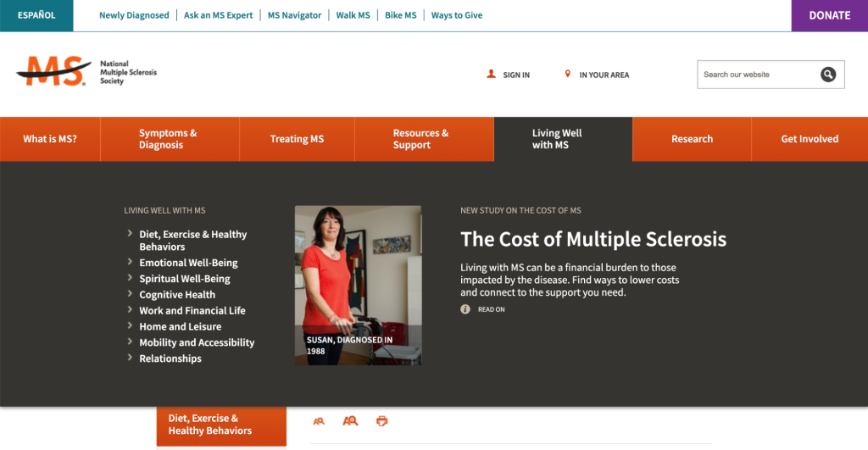
Task: Open the Emotional Well-Being link
Action: 188,263
